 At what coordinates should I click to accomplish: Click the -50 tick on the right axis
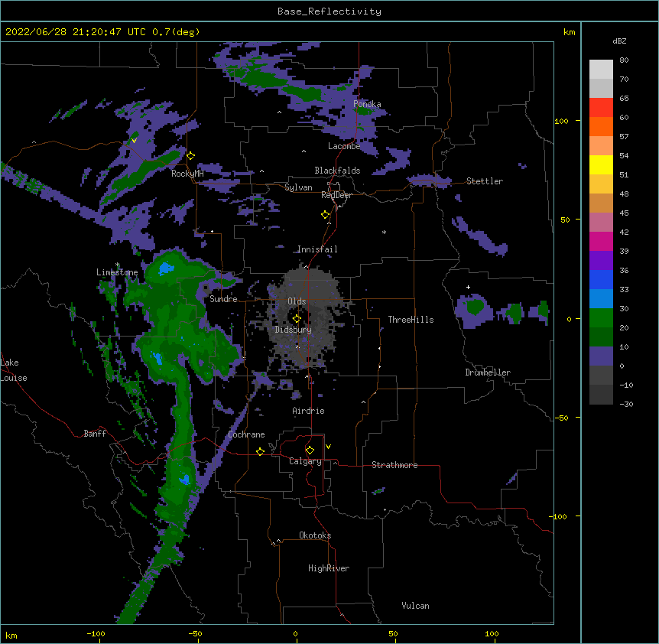coord(561,418)
